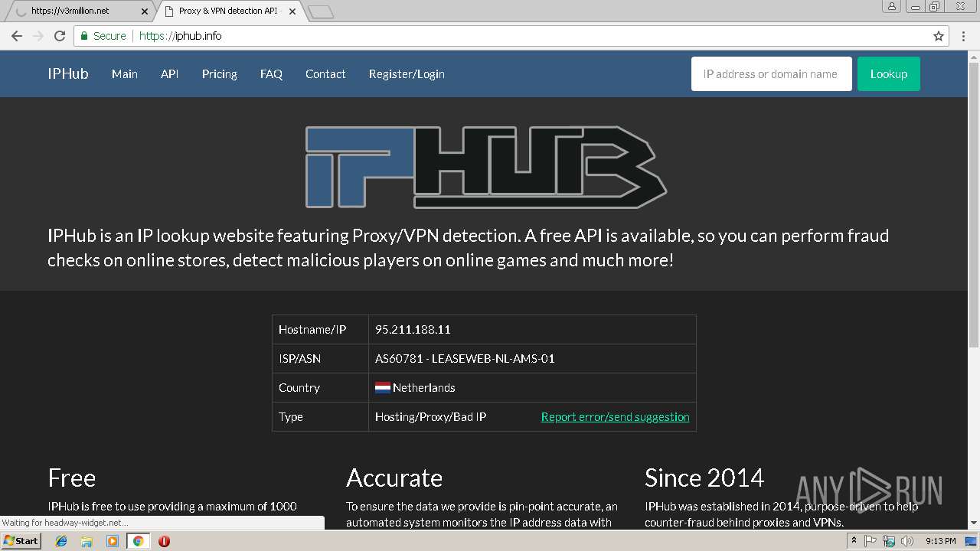Close the v3rmillion.net tab
Screen dimensions: 980x551
point(145,11)
